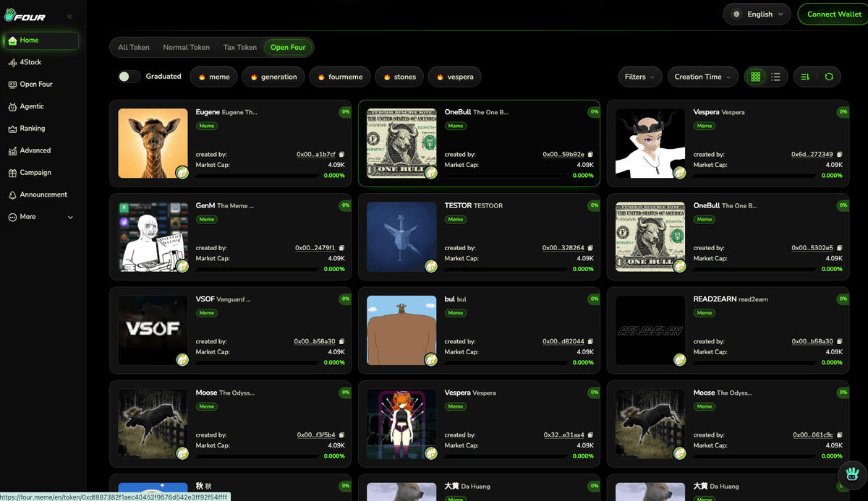Toggle the Graduated switch
This screenshot has height=501, width=868.
129,77
